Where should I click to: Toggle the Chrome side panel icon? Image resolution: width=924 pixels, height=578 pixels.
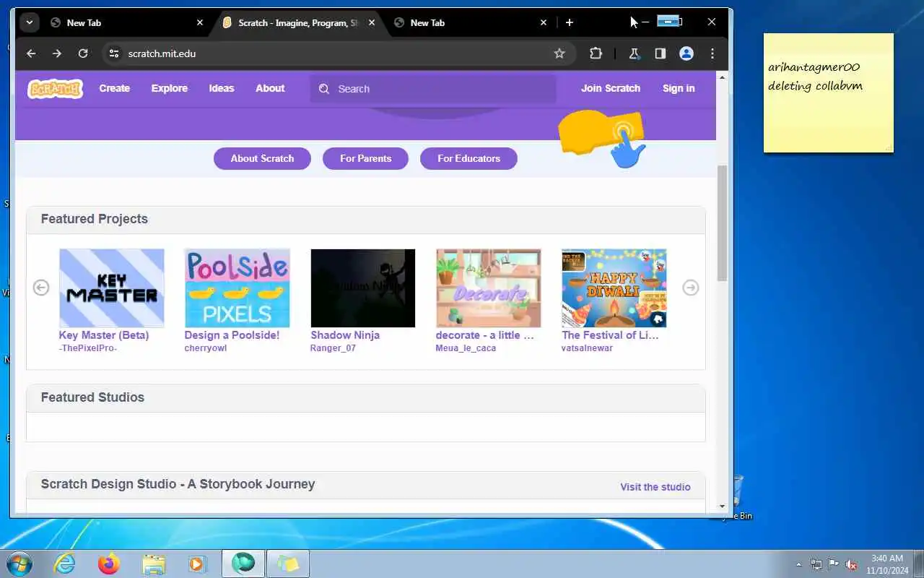[660, 53]
